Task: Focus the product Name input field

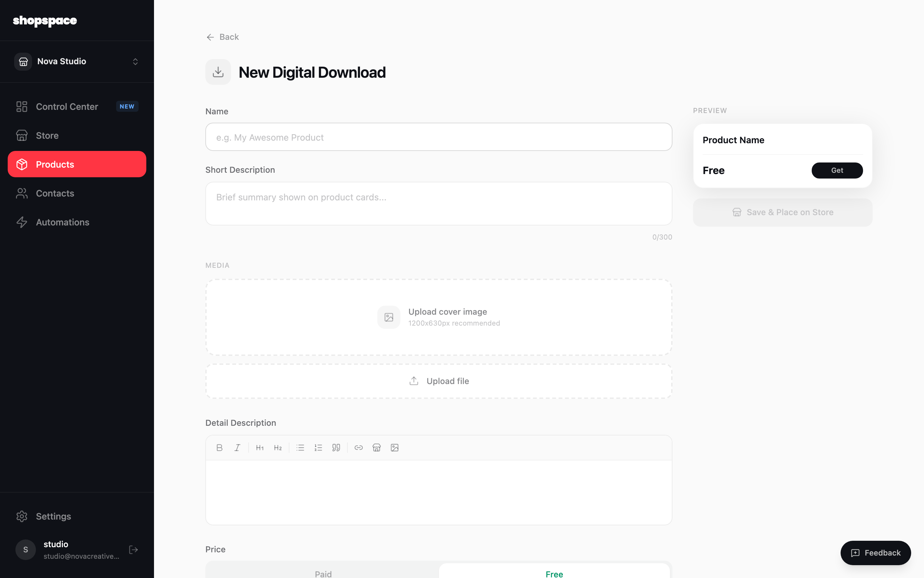Action: (x=439, y=137)
